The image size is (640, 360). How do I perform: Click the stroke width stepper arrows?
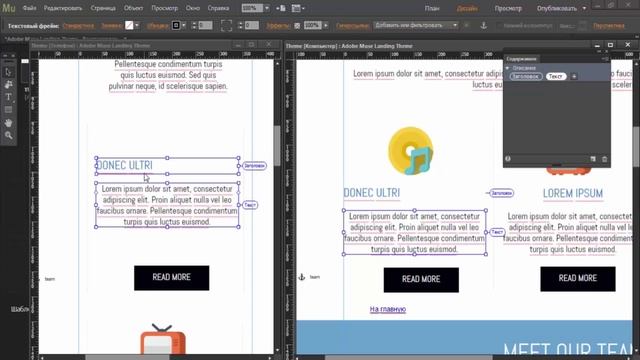[x=194, y=25]
